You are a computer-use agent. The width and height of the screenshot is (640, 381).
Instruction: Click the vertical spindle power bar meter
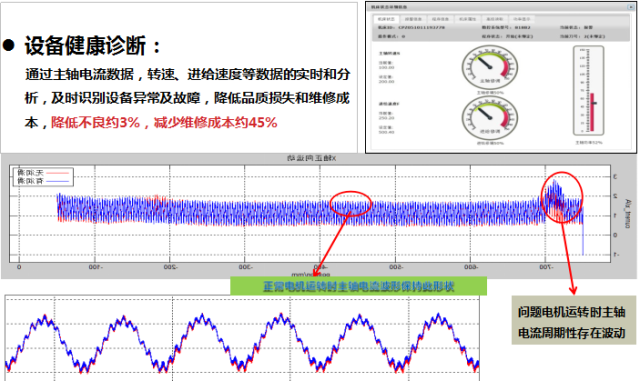[589, 91]
